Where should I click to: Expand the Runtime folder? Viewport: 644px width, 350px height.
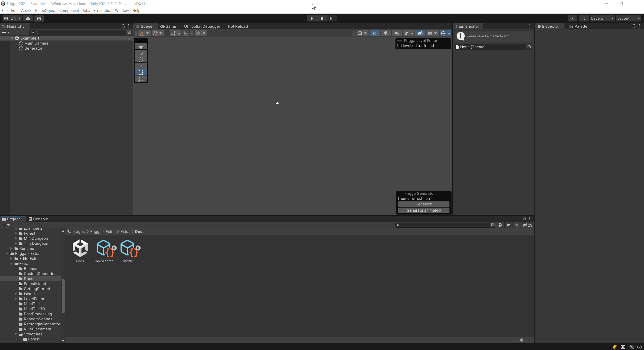click(x=11, y=249)
